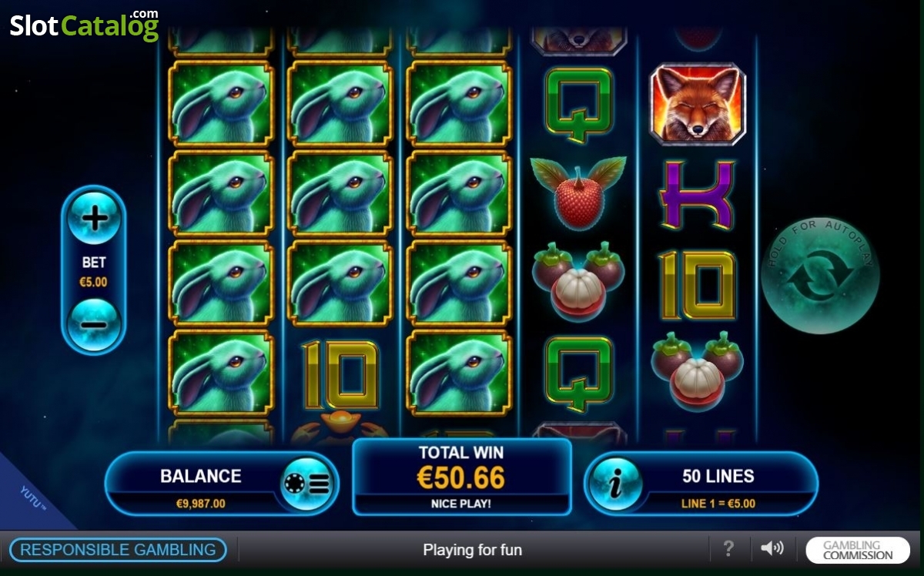This screenshot has width=924, height=576.
Task: Open the Responsible Gambling link
Action: (x=118, y=550)
